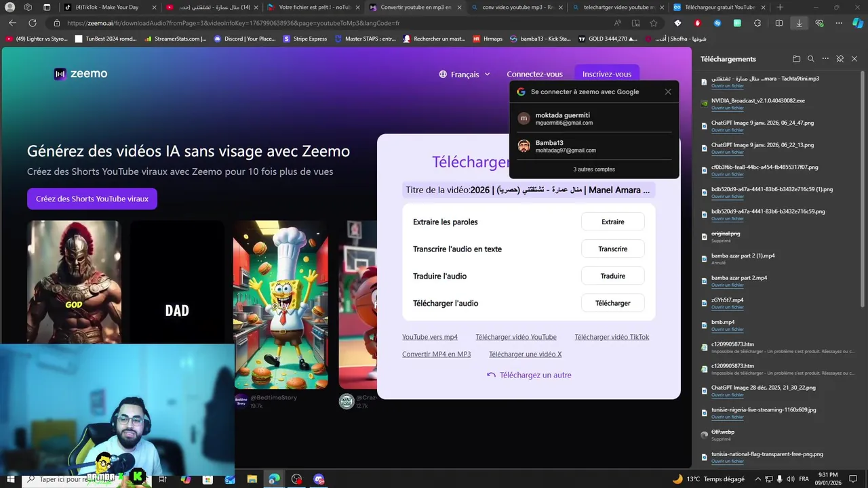Click the DAD video thumbnail
868x488 pixels.
[177, 282]
